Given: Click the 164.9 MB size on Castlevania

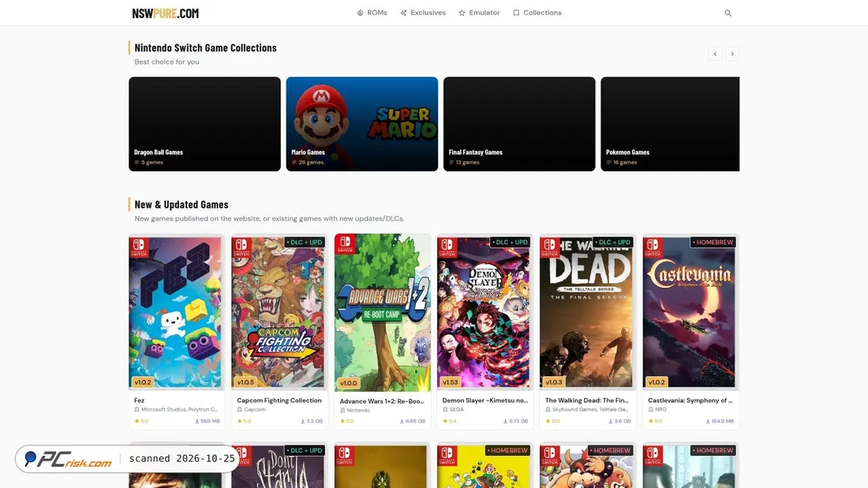Looking at the screenshot, I should point(720,421).
